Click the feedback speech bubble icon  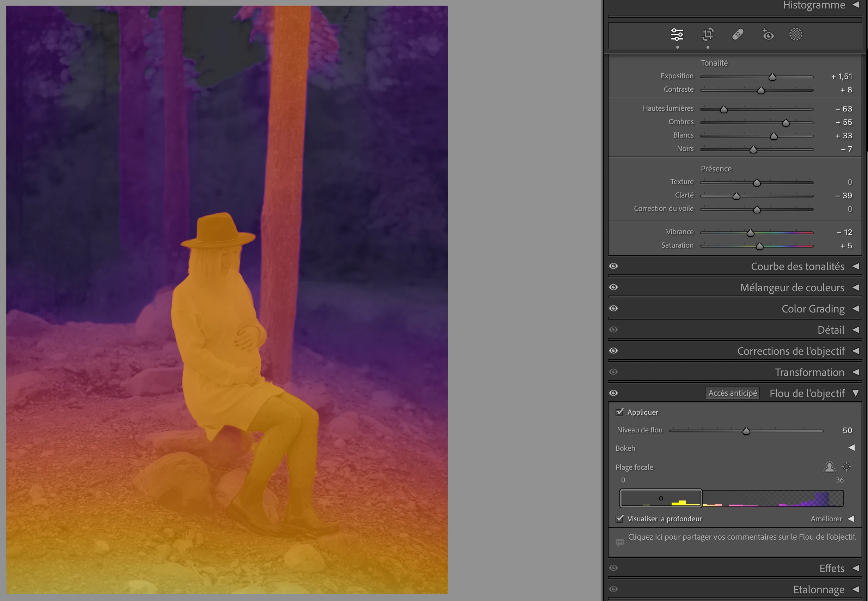[619, 543]
